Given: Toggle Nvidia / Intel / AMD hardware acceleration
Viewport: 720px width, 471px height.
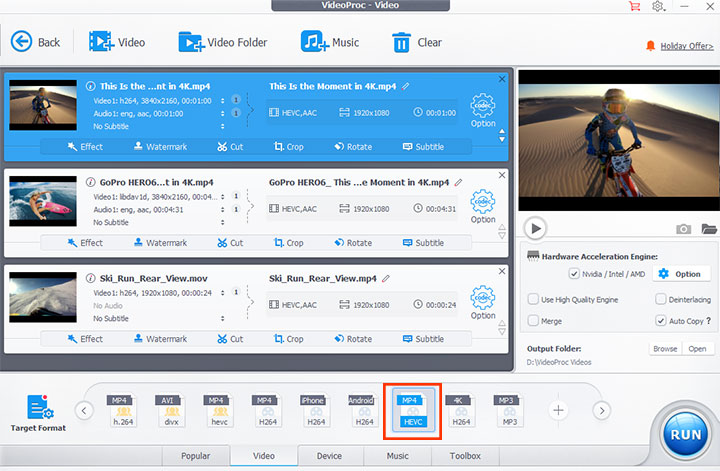Looking at the screenshot, I should (x=574, y=274).
